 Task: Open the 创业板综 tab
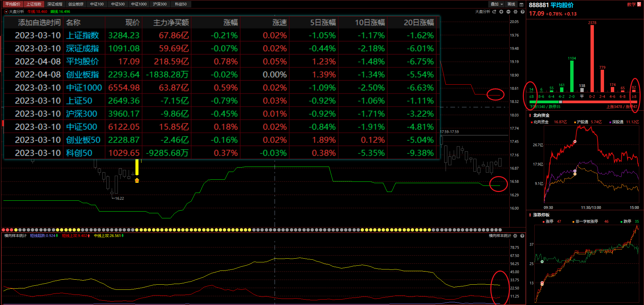coord(76,4)
